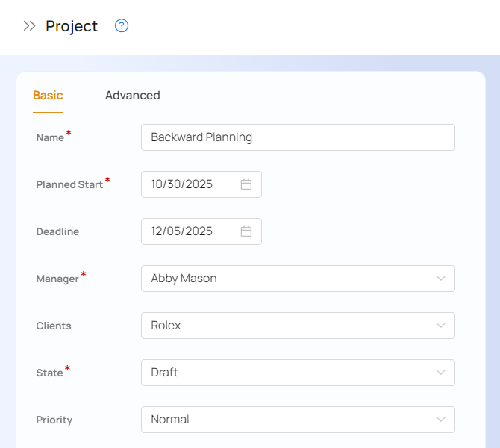Click the Clients dropdown chevron
Screen dimensions: 500x448
[440, 326]
